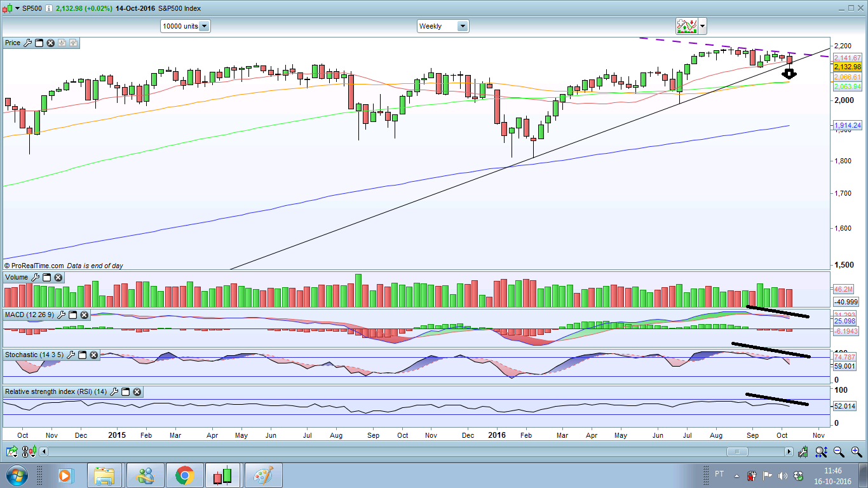Close the Relative strength index panel

[x=137, y=392]
